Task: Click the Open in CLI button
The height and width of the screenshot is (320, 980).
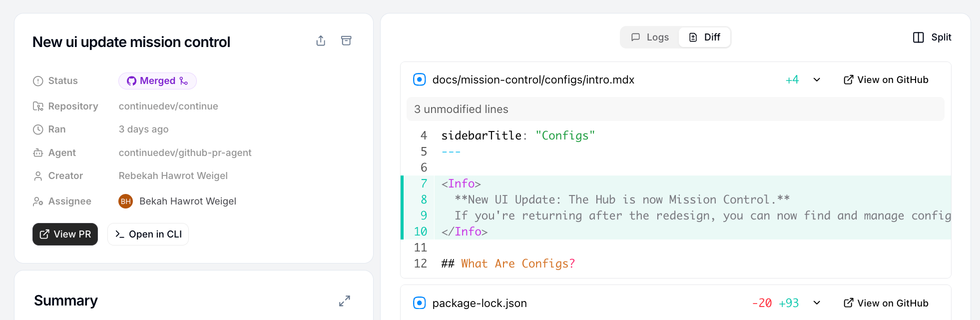Action: click(148, 234)
